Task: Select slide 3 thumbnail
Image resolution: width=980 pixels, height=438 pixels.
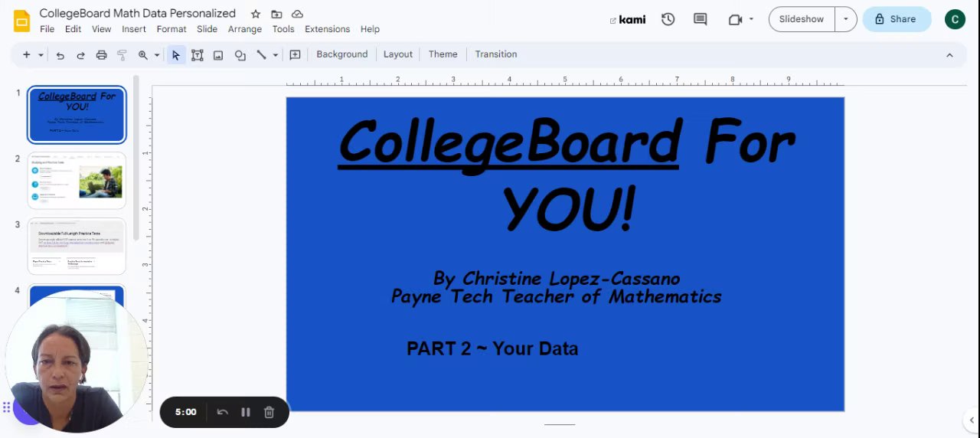Action: (77, 247)
